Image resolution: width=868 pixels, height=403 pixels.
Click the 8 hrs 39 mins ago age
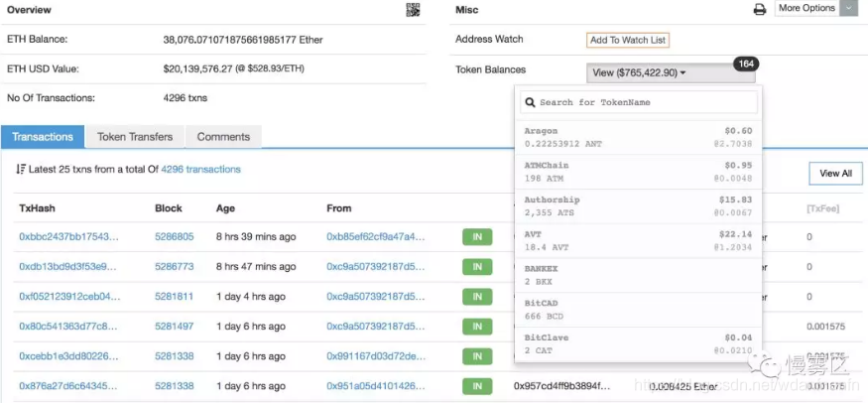point(256,237)
